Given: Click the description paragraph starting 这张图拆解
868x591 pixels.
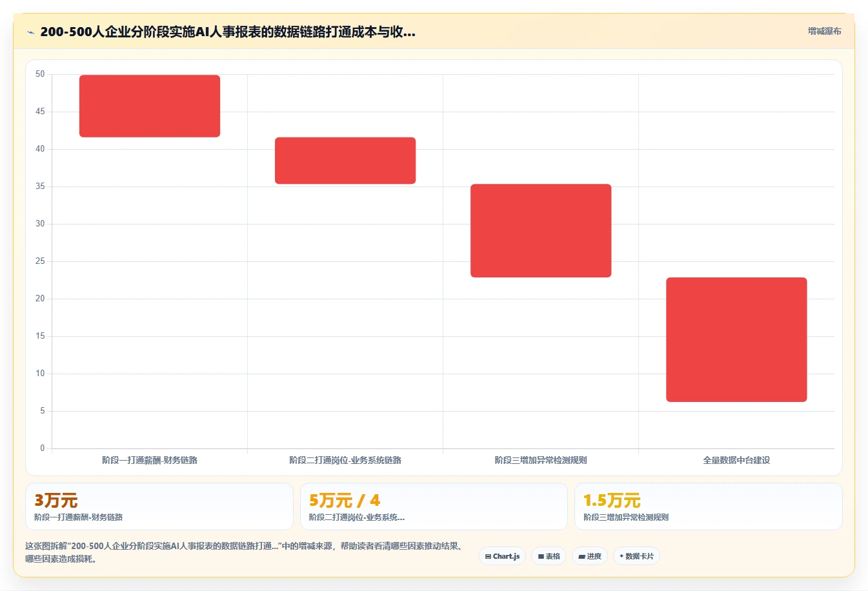Looking at the screenshot, I should [245, 552].
